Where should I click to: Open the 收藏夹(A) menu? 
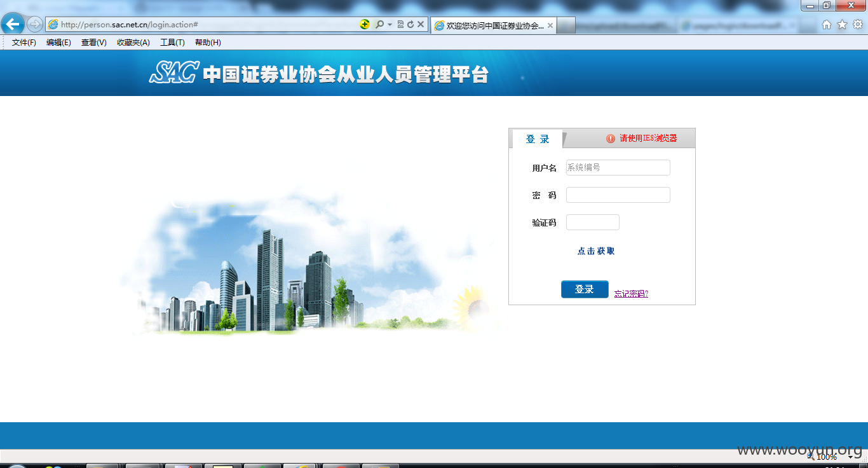pos(133,43)
